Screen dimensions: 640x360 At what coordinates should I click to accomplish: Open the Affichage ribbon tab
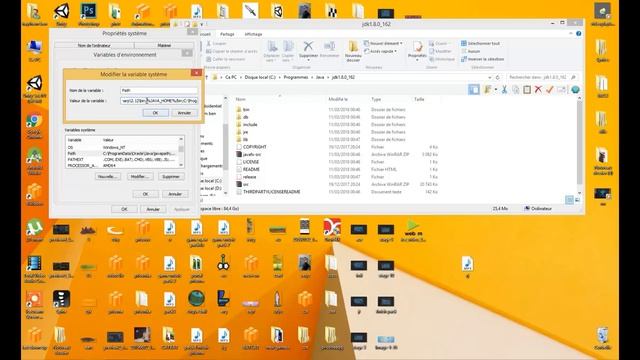point(253,34)
